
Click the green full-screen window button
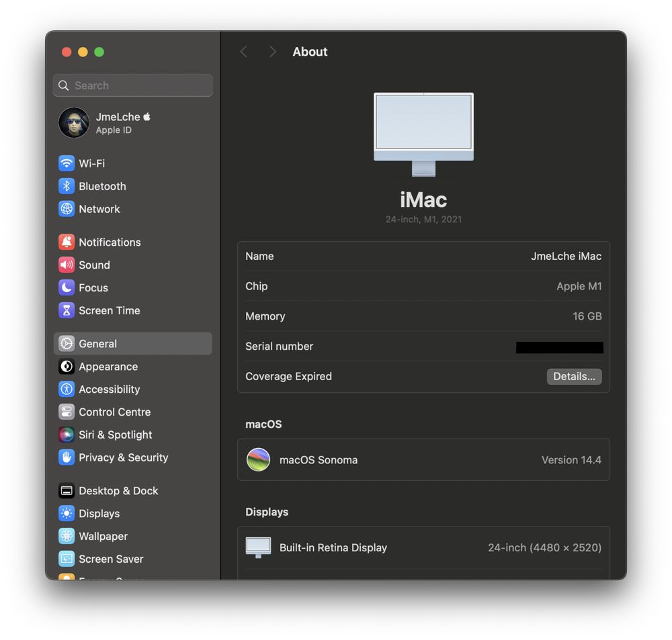pos(99,52)
